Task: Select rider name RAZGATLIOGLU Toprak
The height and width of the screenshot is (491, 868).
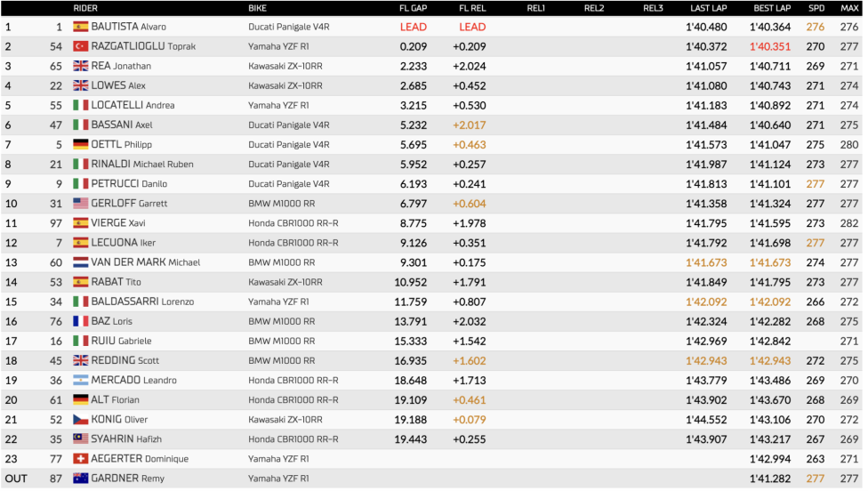Action: pos(143,46)
